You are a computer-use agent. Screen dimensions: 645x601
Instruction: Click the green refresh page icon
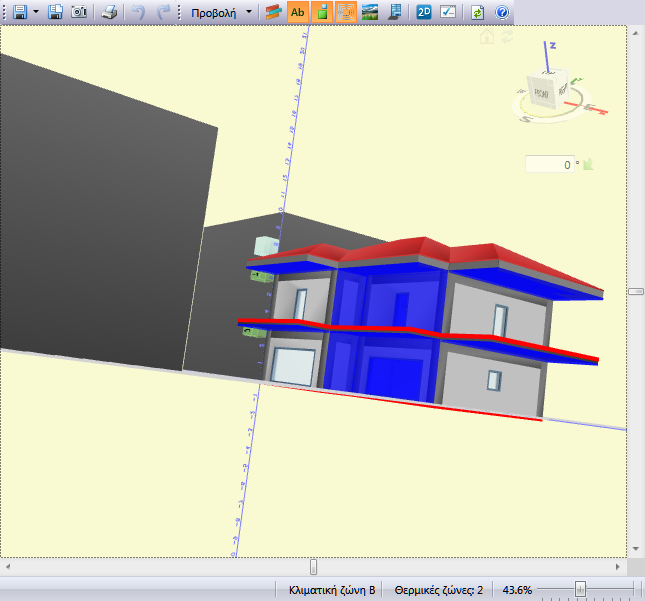(x=478, y=13)
